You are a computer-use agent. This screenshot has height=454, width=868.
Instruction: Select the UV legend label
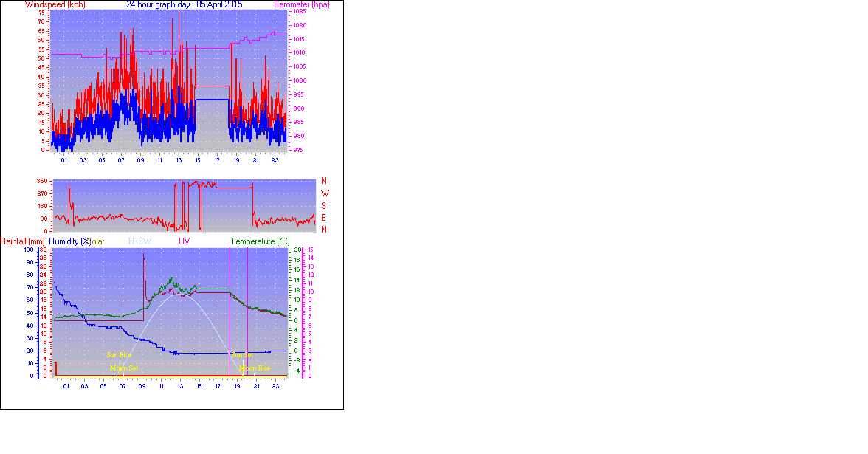click(x=185, y=241)
